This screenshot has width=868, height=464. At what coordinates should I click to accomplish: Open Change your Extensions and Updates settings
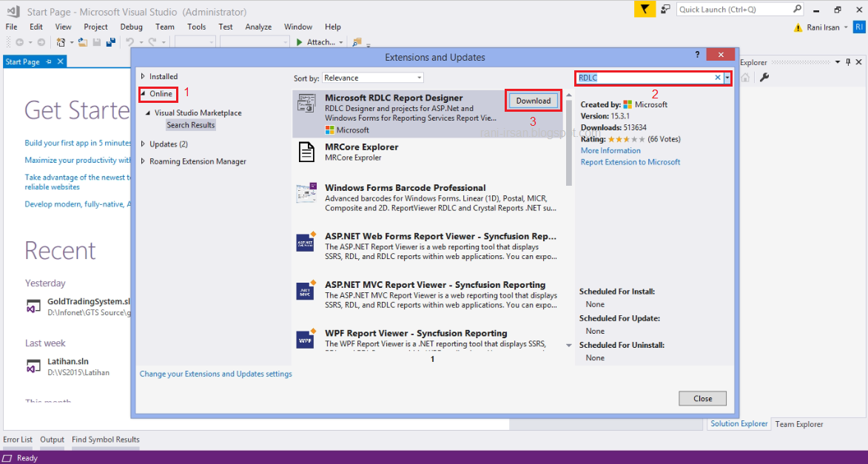(x=215, y=374)
